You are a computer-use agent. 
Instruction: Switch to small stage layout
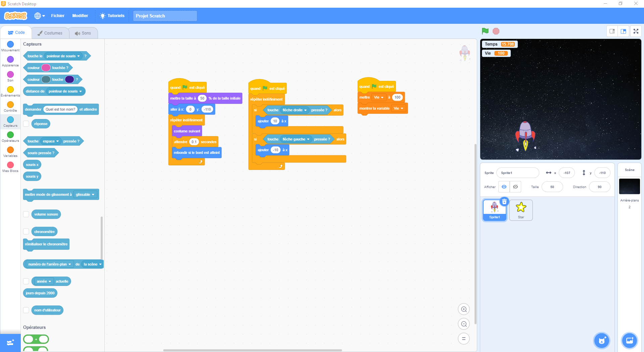tap(612, 31)
